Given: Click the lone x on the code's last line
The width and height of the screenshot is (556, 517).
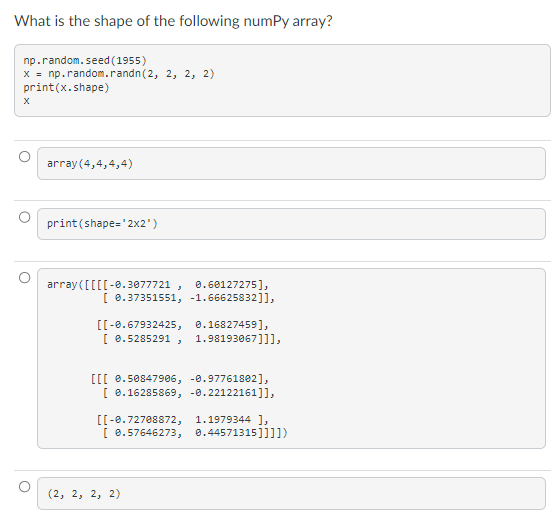Looking at the screenshot, I should (26, 101).
